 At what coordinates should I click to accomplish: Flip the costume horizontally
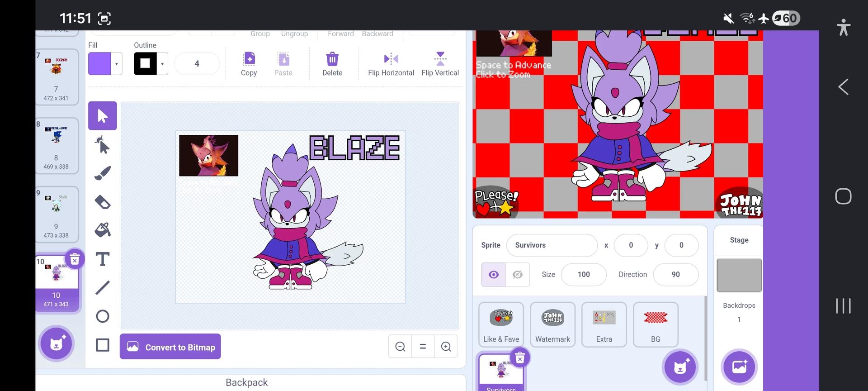pos(391,64)
